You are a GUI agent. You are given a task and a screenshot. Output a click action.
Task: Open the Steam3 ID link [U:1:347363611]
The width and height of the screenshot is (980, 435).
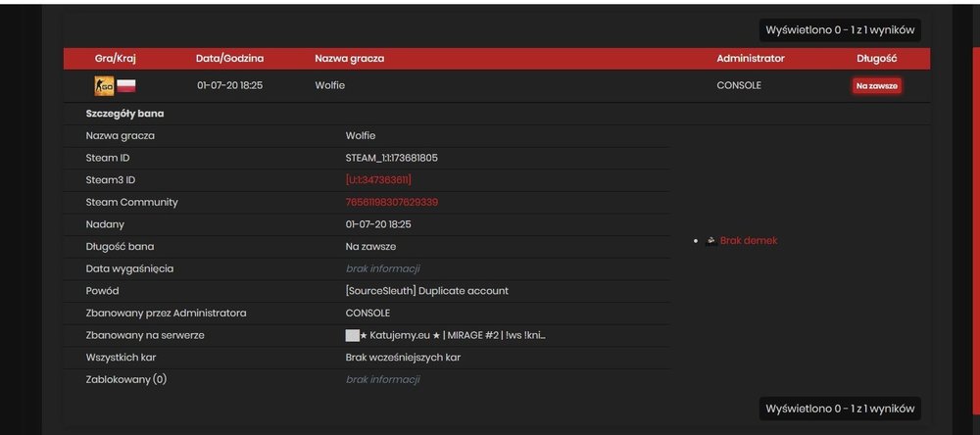pos(378,180)
